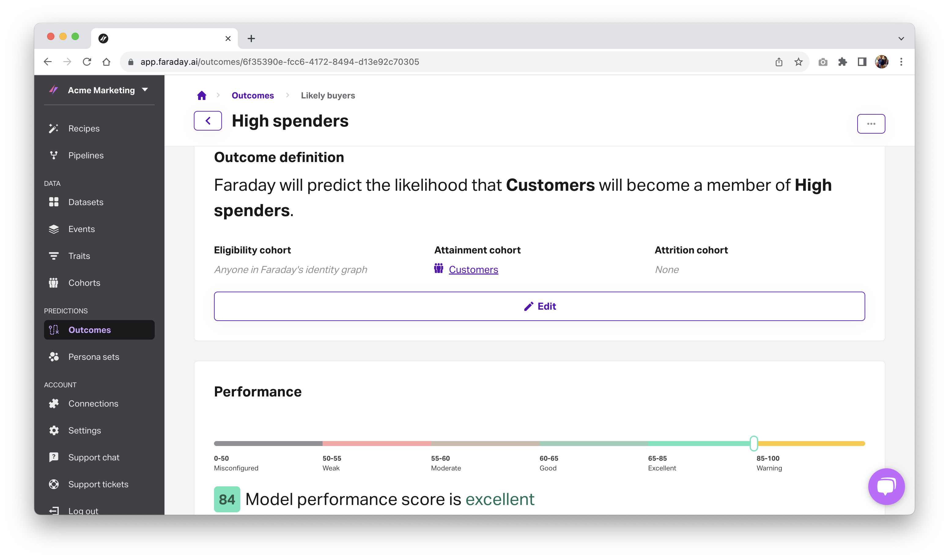The image size is (949, 560).
Task: Click the Recipes wand icon
Action: pyautogui.click(x=54, y=129)
